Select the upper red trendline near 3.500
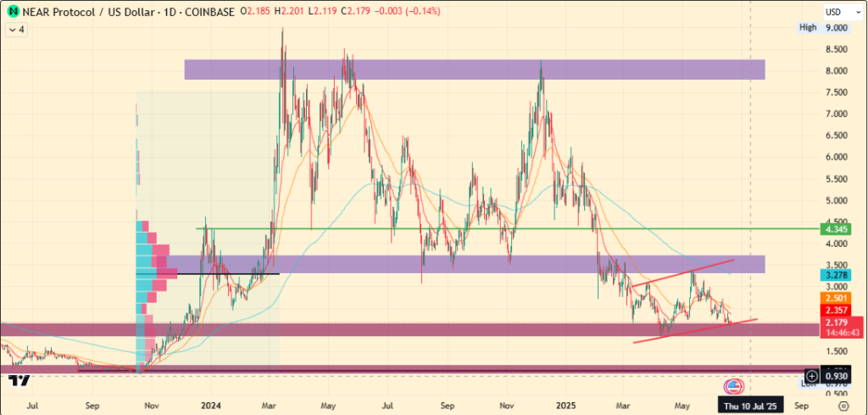868x415 pixels. click(683, 272)
